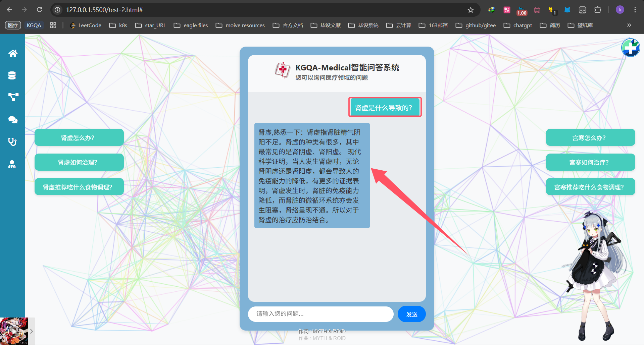
Task: Select the 肾虚怎么办? suggestion button
Action: [x=79, y=137]
